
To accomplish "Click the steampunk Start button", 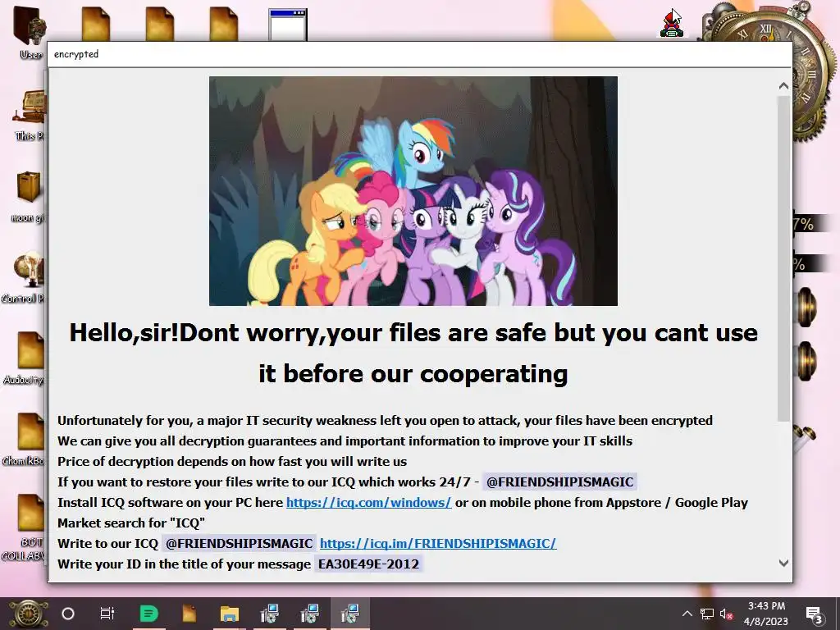I will 29,614.
